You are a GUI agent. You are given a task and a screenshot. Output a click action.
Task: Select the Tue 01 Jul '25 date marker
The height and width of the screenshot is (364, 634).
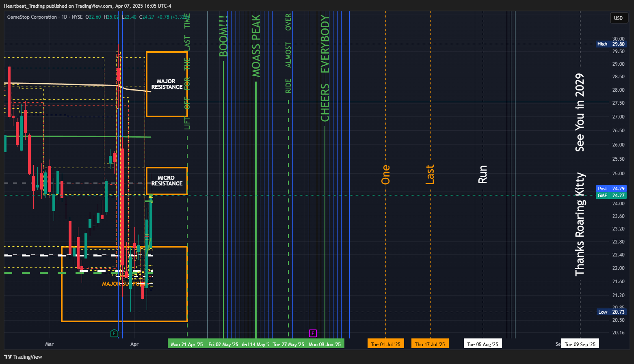click(x=386, y=344)
